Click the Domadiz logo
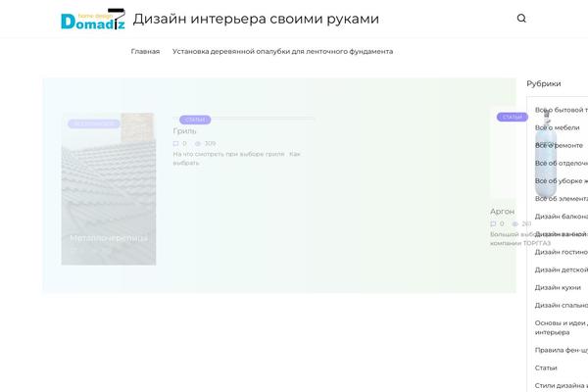Screen dimensions: 588x392 [93, 19]
